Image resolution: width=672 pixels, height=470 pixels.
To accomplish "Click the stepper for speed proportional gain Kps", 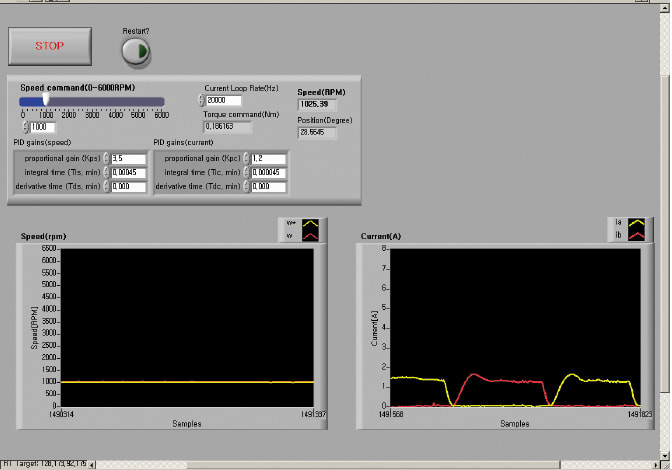I will [x=106, y=159].
